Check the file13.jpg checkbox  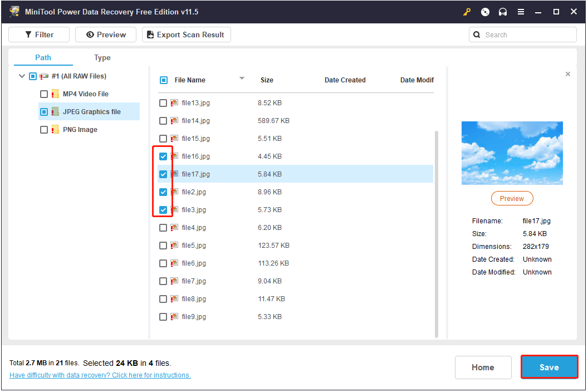coord(163,103)
